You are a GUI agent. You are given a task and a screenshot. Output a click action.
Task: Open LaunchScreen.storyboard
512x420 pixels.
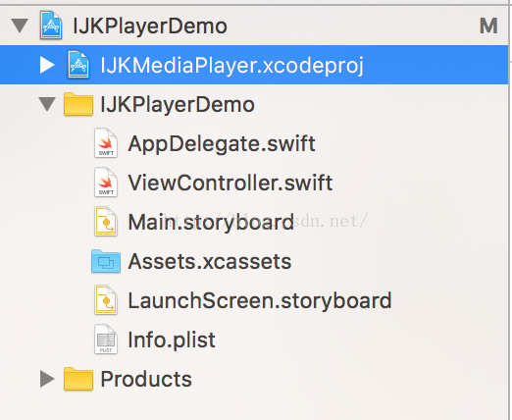click(x=260, y=301)
